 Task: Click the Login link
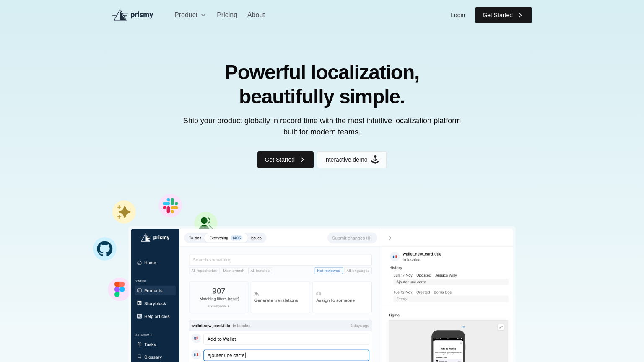[x=457, y=15]
